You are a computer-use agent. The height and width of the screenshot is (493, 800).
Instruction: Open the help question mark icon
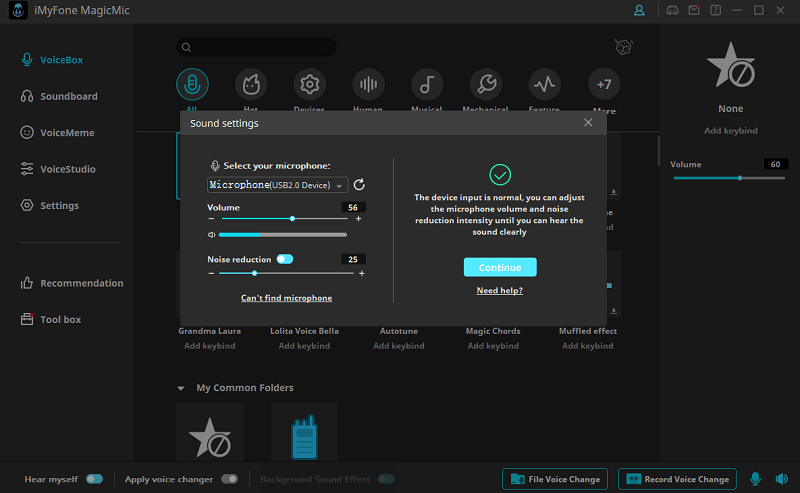[x=715, y=10]
